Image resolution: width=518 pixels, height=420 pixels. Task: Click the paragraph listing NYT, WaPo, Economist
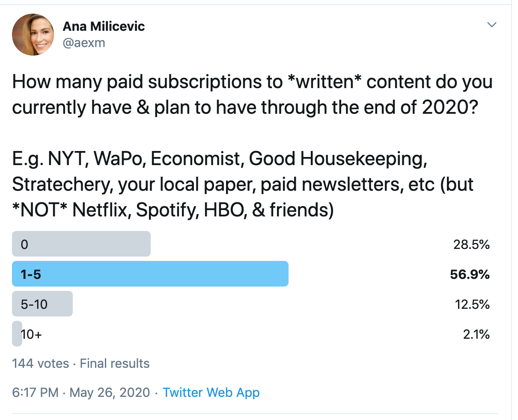pos(242,184)
